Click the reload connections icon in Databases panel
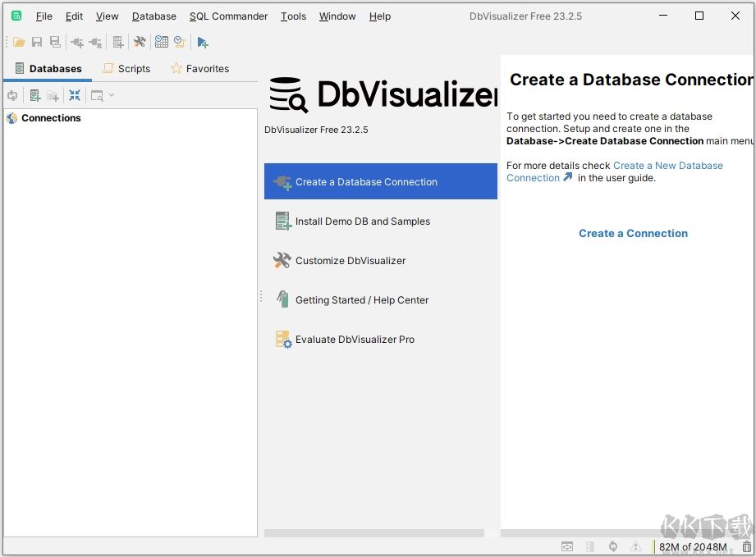This screenshot has height=557, width=756. tap(12, 95)
